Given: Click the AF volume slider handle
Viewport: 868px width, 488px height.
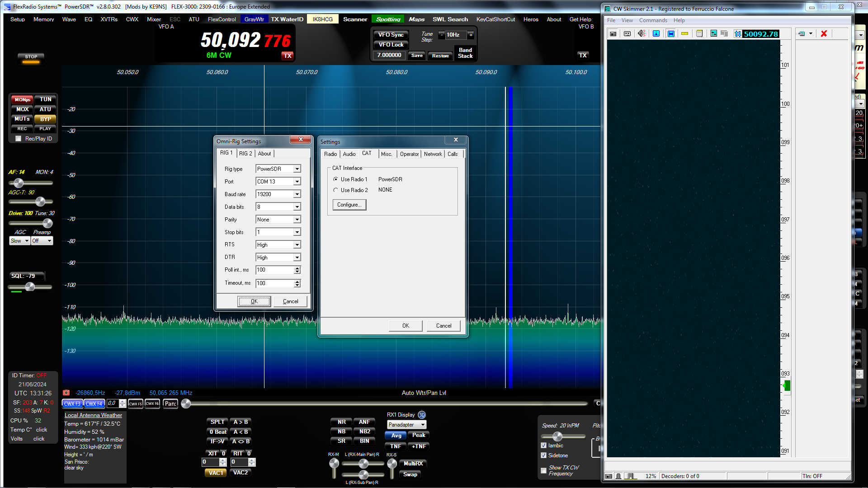Looking at the screenshot, I should 19,183.
